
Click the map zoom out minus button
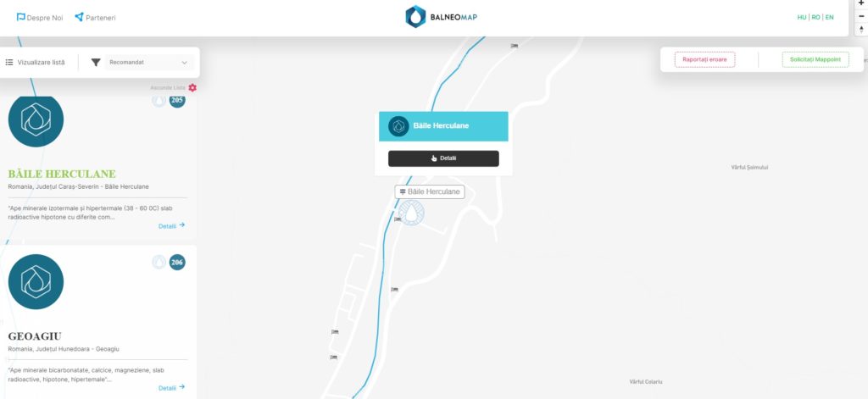click(x=861, y=16)
